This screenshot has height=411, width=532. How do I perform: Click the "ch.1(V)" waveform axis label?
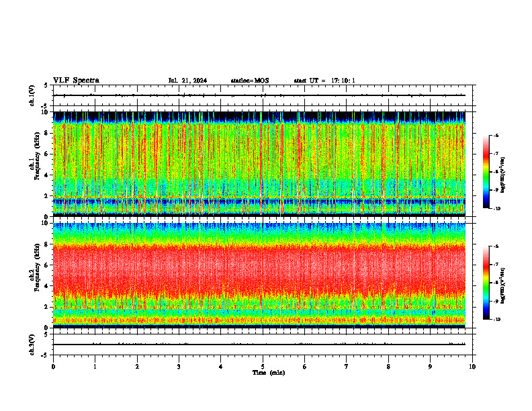tap(32, 95)
